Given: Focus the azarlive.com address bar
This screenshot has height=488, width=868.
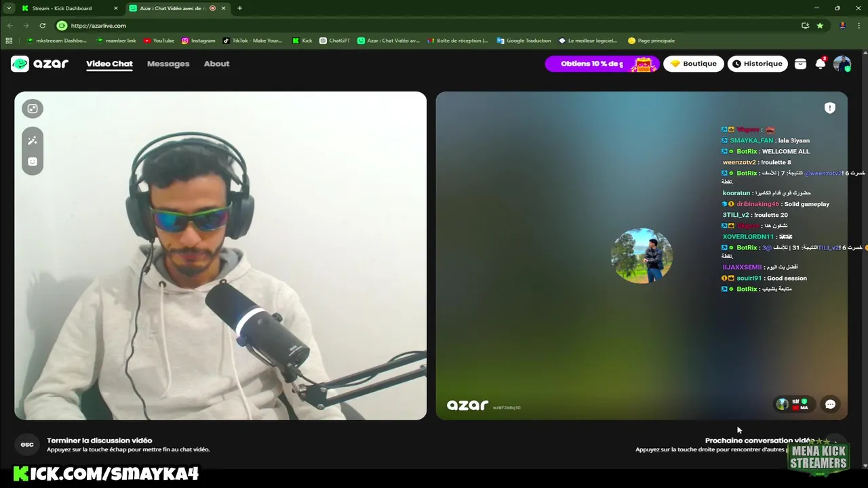Looking at the screenshot, I should click(x=434, y=26).
